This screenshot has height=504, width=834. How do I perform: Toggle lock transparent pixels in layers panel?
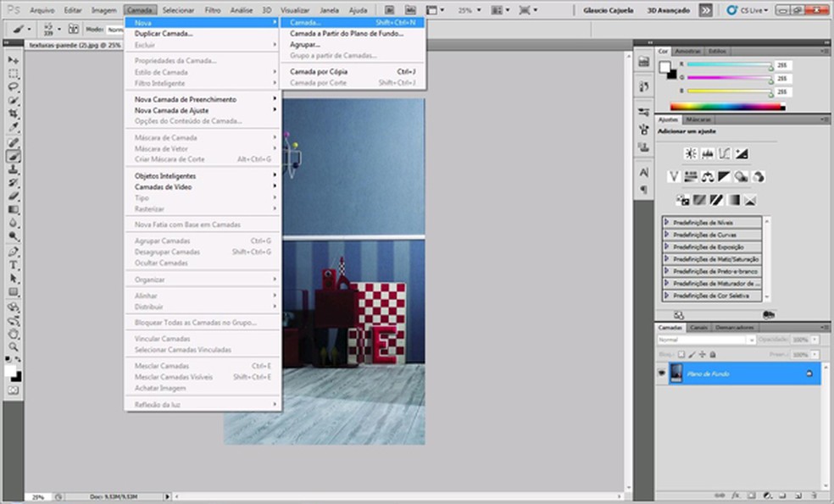[x=681, y=354]
